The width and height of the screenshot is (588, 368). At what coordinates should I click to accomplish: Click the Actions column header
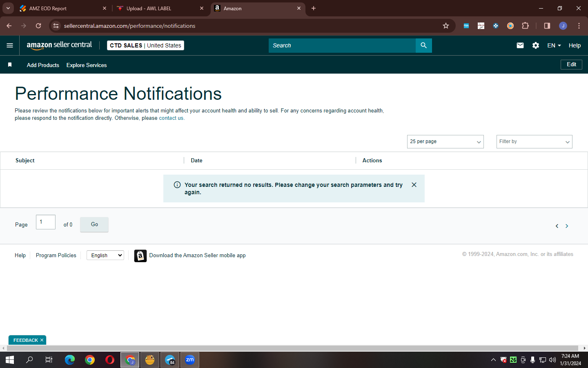pos(372,161)
